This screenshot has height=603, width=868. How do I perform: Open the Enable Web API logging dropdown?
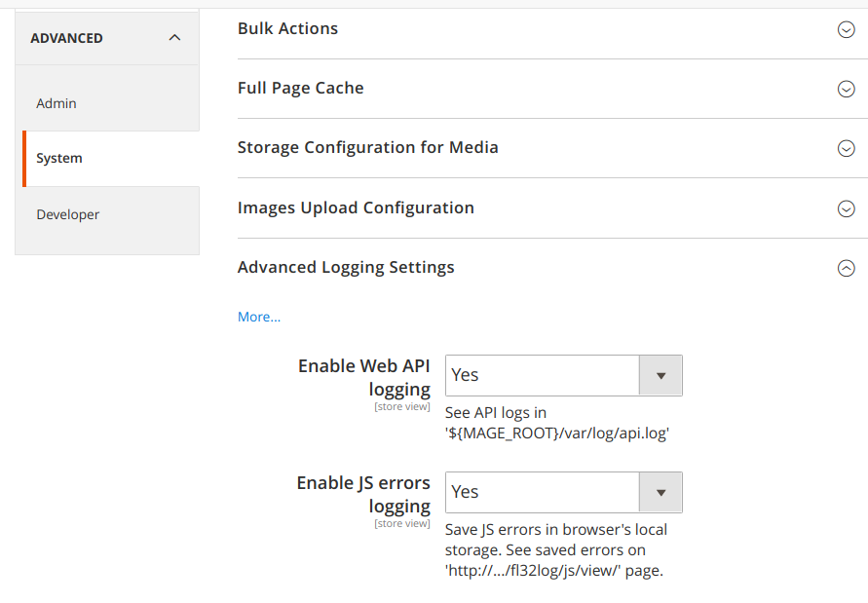pyautogui.click(x=542, y=375)
